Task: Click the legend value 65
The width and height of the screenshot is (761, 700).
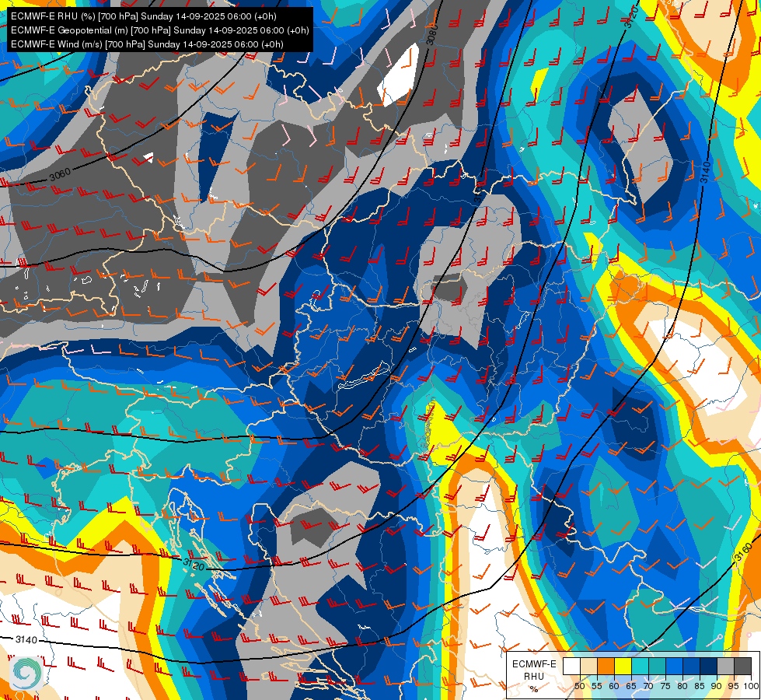Action: 631,686
